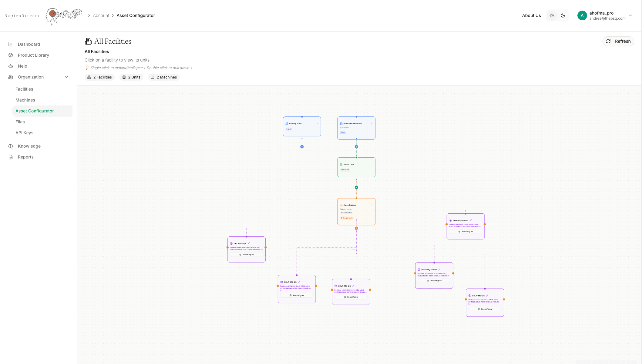Click the pencil edit icon on Proximity sensor node
This screenshot has height=364, width=642.
[471, 221]
